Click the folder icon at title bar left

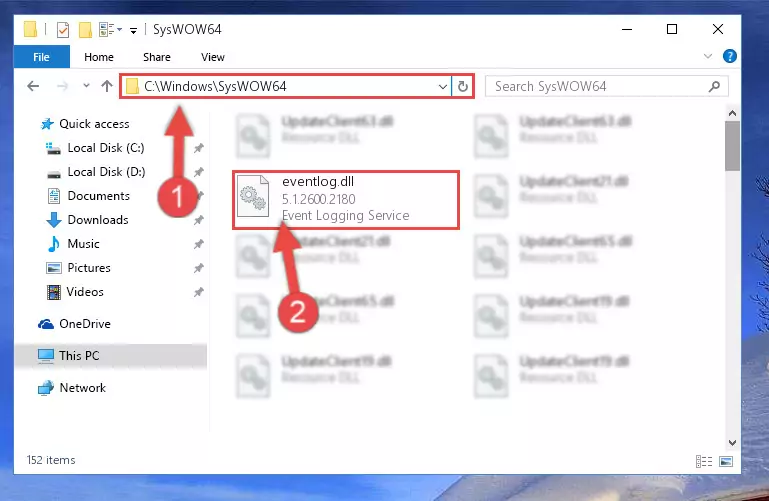click(x=30, y=30)
